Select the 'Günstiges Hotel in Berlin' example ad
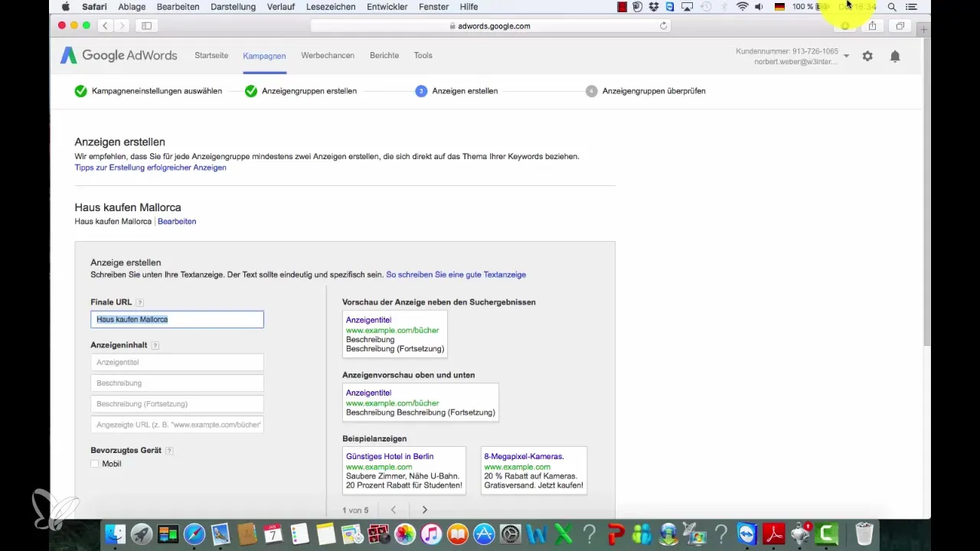 tap(403, 471)
